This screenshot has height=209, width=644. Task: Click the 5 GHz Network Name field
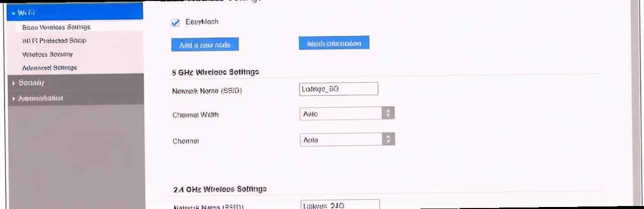point(339,89)
